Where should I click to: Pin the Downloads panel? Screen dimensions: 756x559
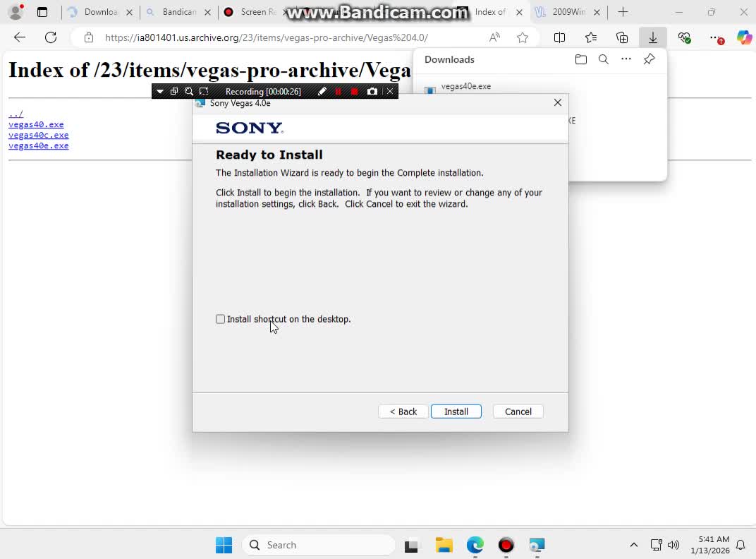(x=649, y=59)
